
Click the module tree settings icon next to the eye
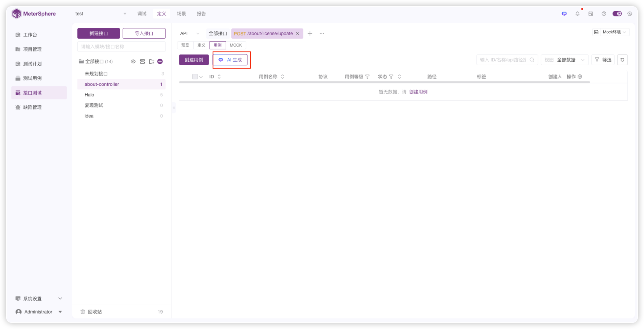tap(142, 61)
